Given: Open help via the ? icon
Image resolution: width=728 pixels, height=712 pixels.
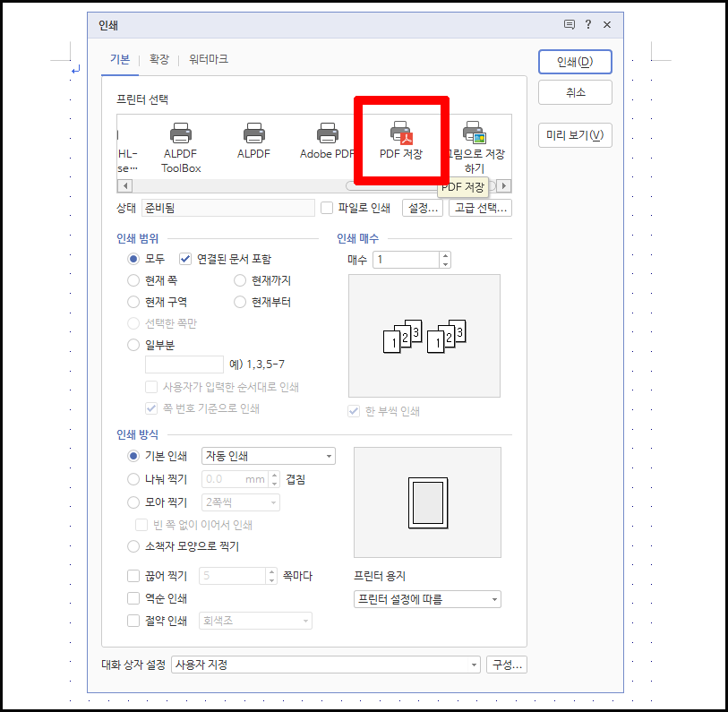Looking at the screenshot, I should [x=587, y=25].
